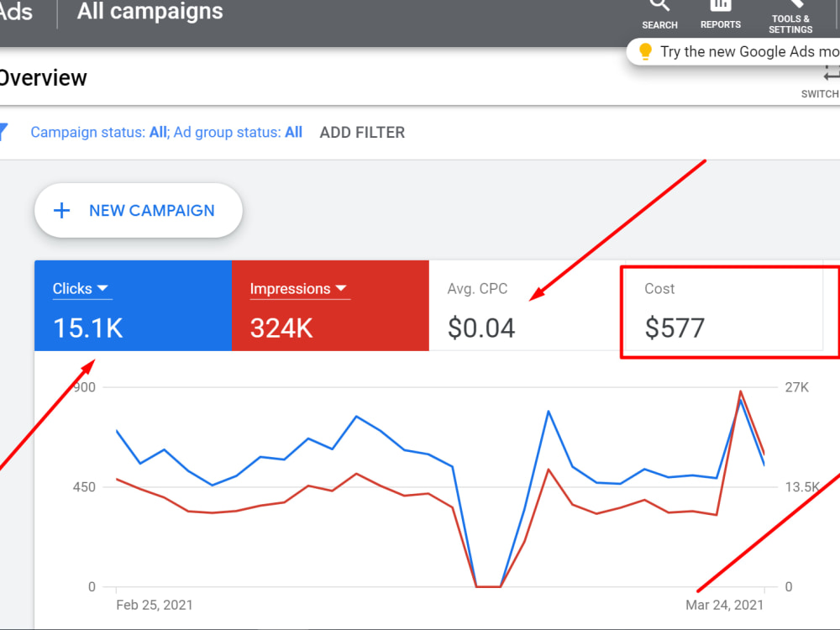This screenshot has height=630, width=840.
Task: Click the lightbulb tip icon
Action: tap(645, 51)
